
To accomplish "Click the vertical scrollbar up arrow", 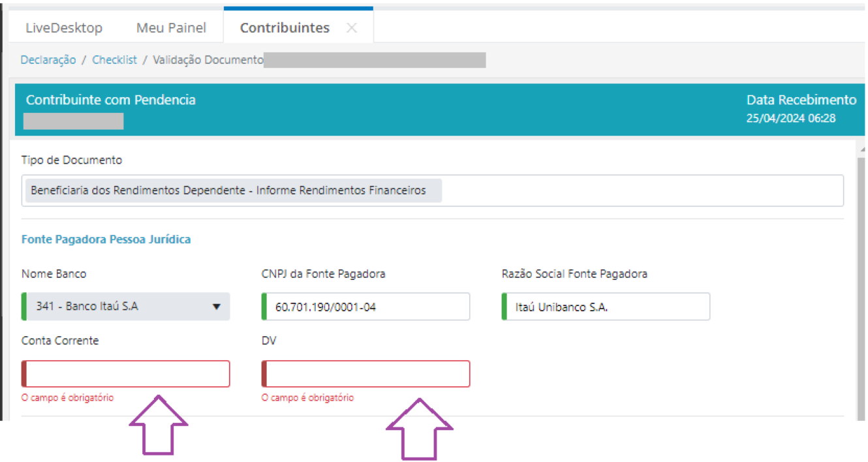I will tap(861, 149).
